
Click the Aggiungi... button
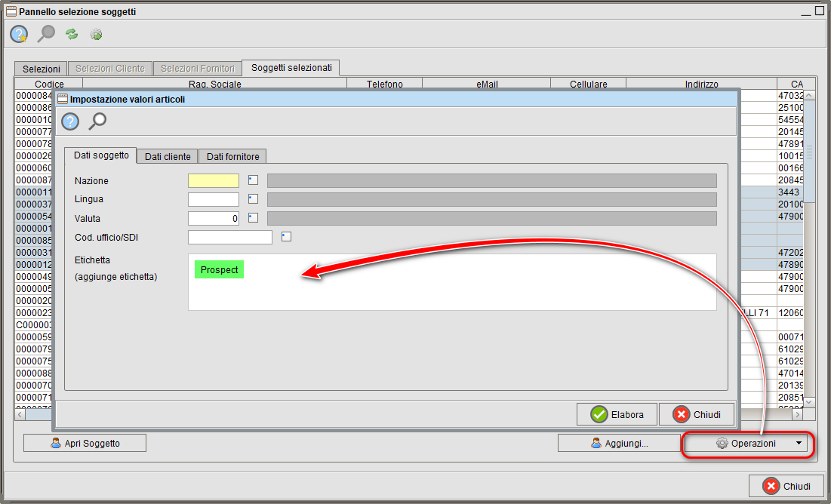pos(618,444)
